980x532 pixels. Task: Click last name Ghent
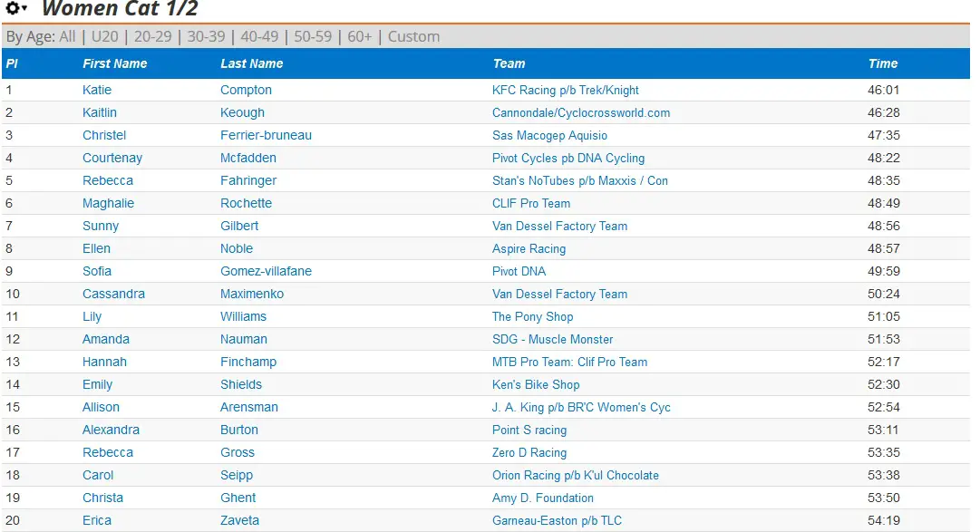tap(238, 498)
